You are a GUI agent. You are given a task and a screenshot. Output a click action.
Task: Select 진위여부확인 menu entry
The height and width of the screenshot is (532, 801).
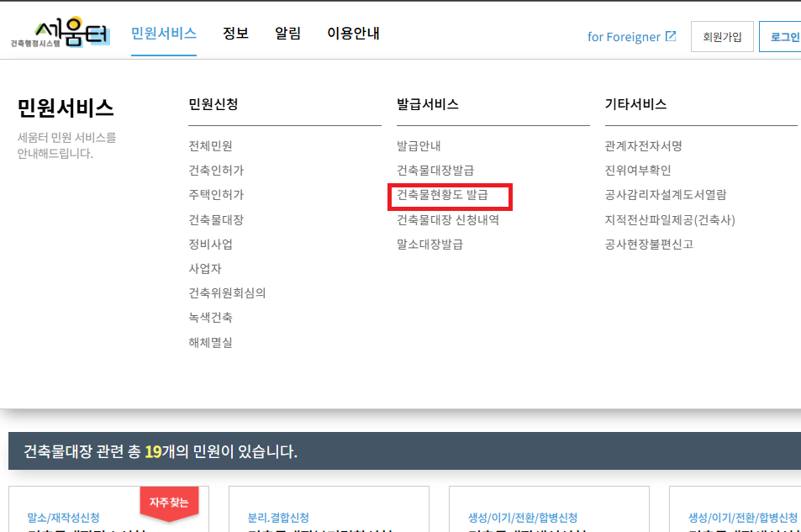click(x=638, y=170)
